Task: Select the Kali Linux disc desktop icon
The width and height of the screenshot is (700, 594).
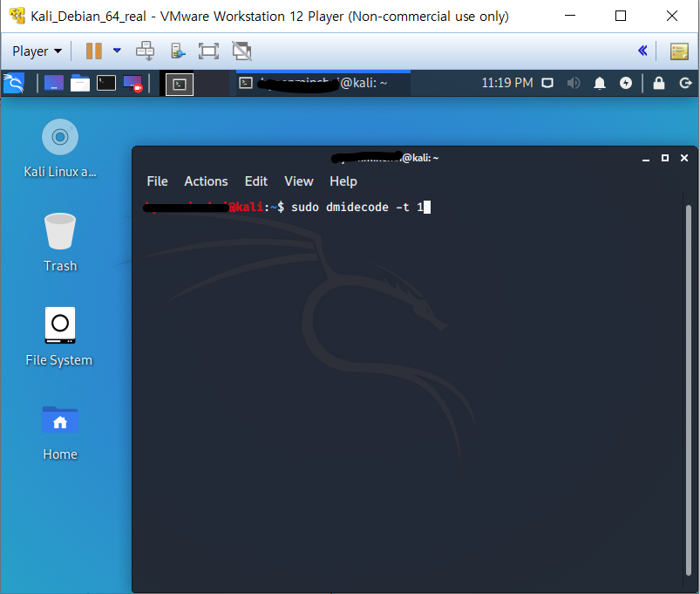Action: tap(60, 148)
